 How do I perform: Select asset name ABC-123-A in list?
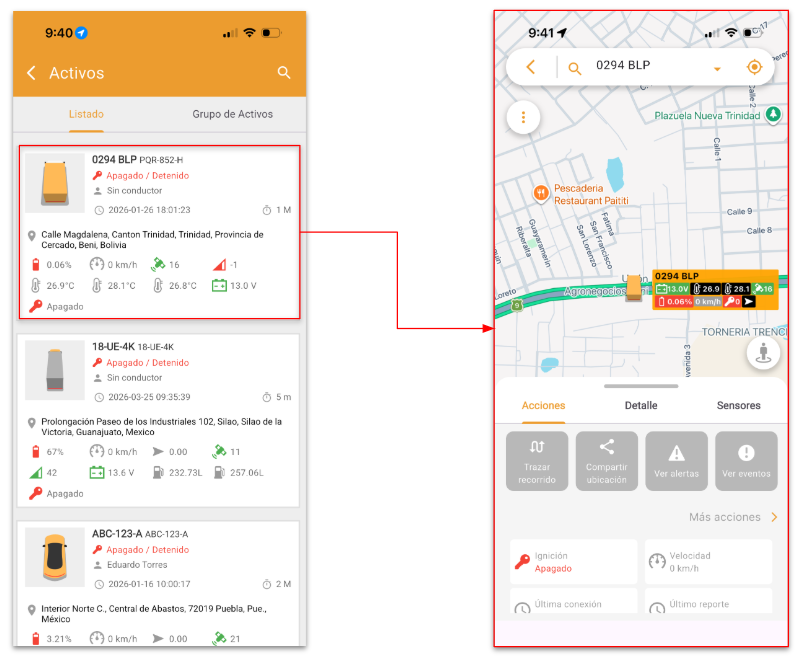pos(117,533)
